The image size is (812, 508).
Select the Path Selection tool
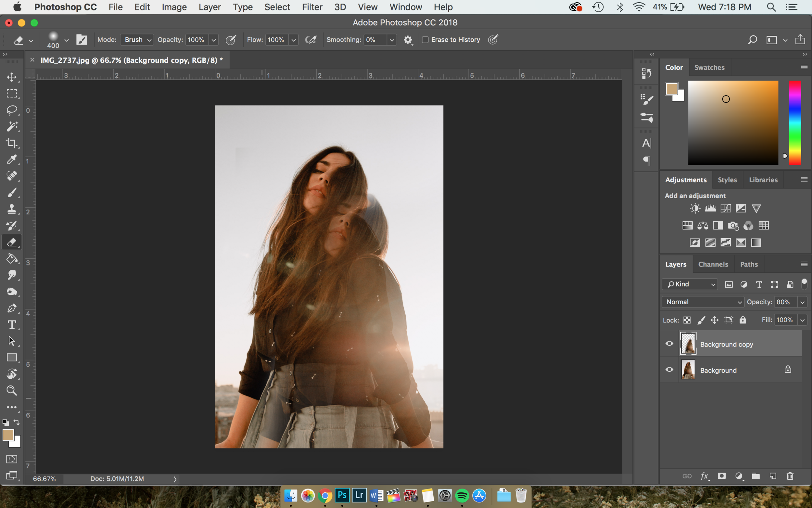click(12, 341)
